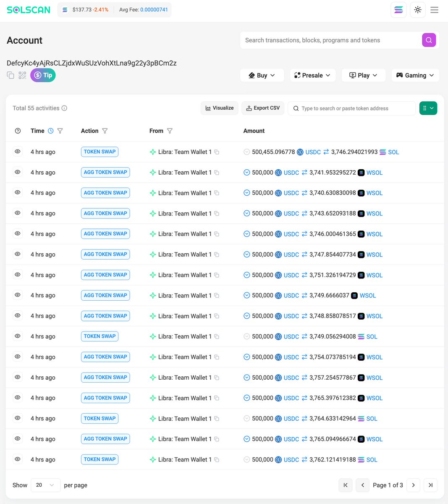Toggle the Time sort clock icon
The image size is (448, 504).
click(x=50, y=131)
